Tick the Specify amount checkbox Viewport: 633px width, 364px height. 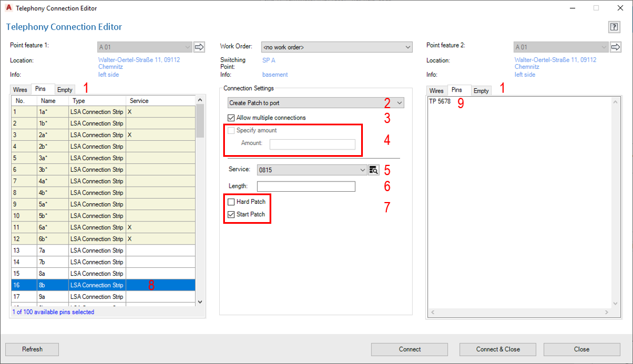click(x=231, y=130)
